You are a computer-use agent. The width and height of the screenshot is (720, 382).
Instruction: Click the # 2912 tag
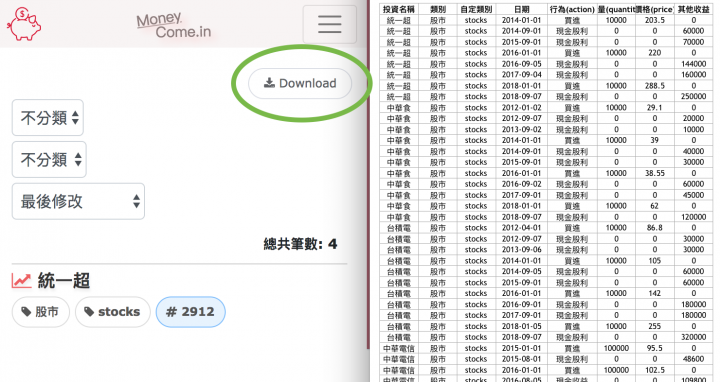(191, 312)
